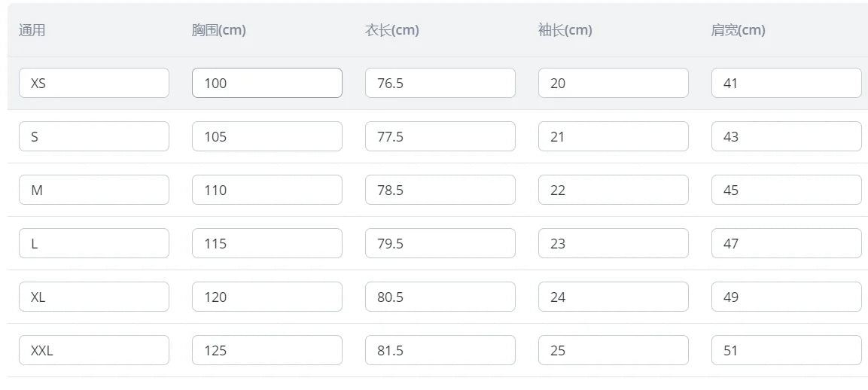Focus the sleeve length 22 input
Screen dimensions: 868x390
click(x=614, y=190)
